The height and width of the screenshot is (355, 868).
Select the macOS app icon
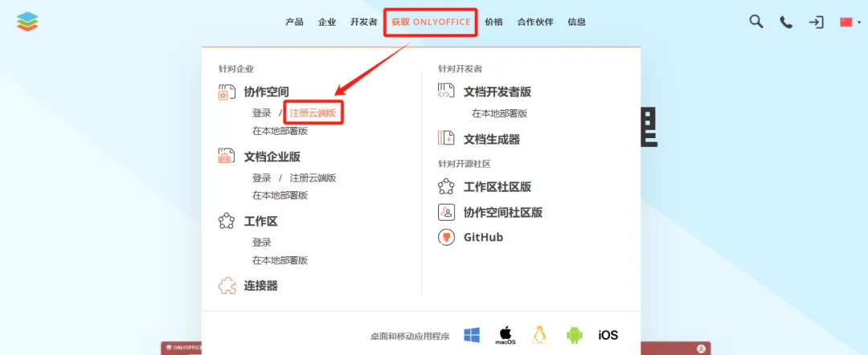[x=505, y=335]
